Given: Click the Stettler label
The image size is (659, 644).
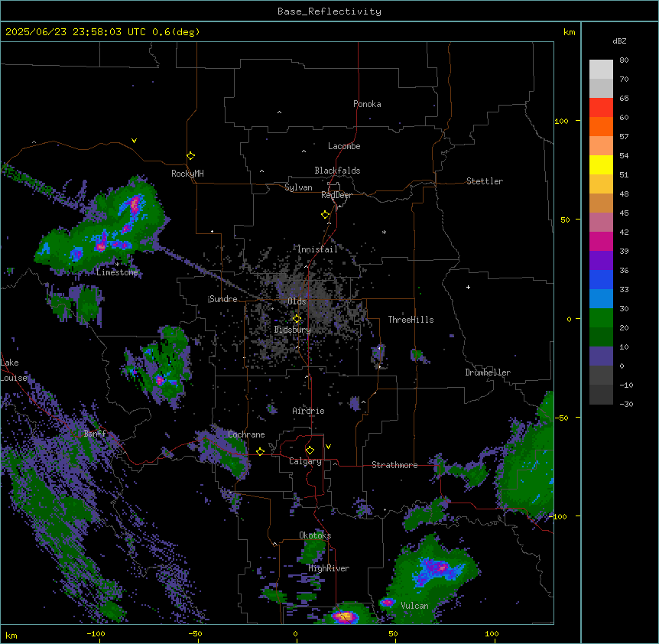Looking at the screenshot, I should (x=485, y=181).
